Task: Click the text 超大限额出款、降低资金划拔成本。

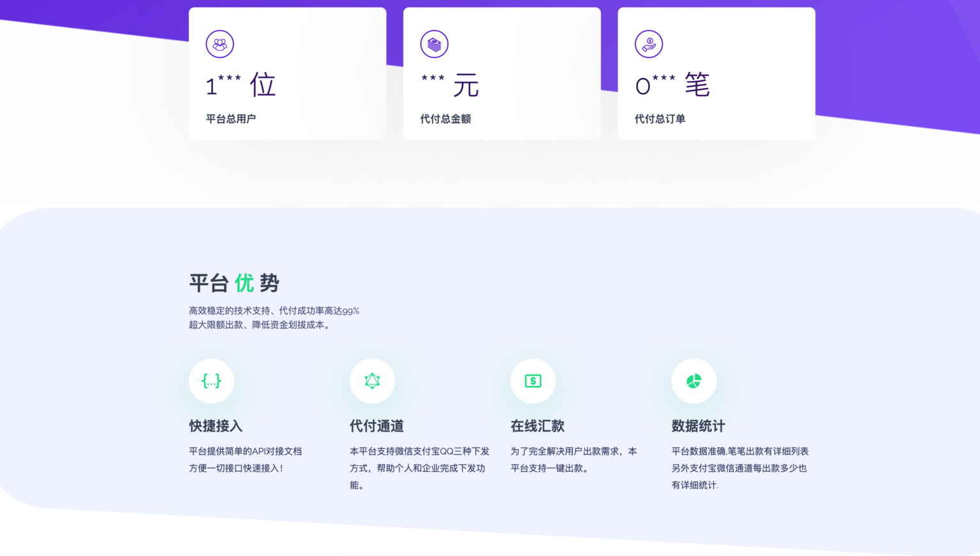Action: coord(261,325)
